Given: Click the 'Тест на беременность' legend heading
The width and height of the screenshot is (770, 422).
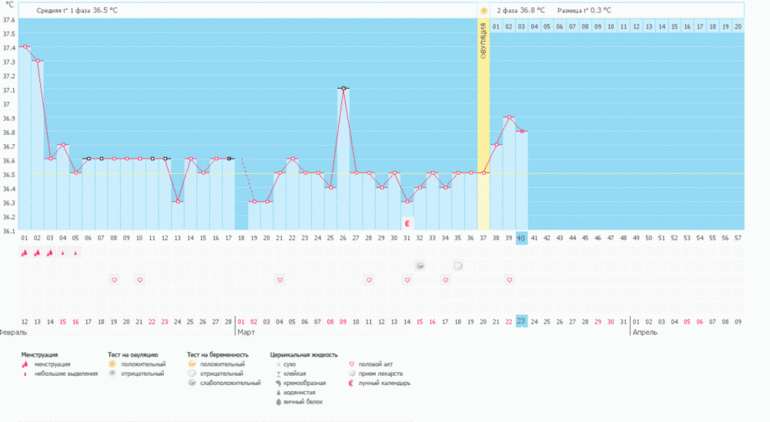Looking at the screenshot, I should tap(218, 355).
